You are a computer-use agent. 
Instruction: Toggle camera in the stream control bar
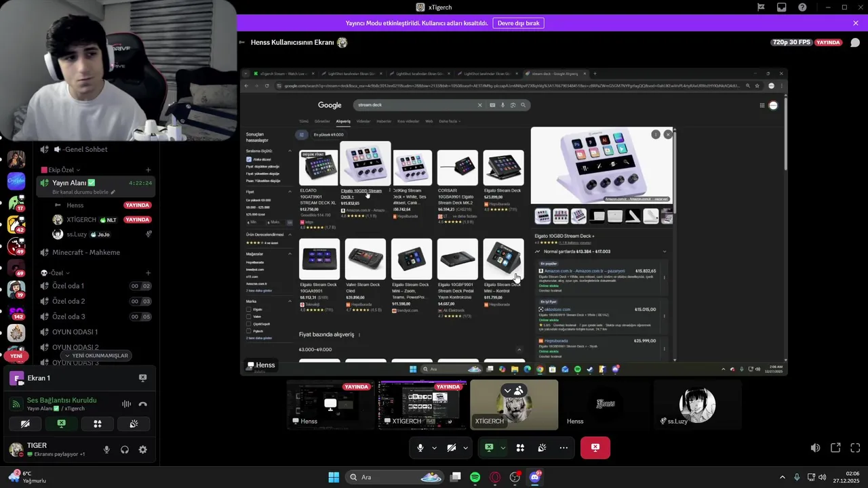[x=452, y=448]
